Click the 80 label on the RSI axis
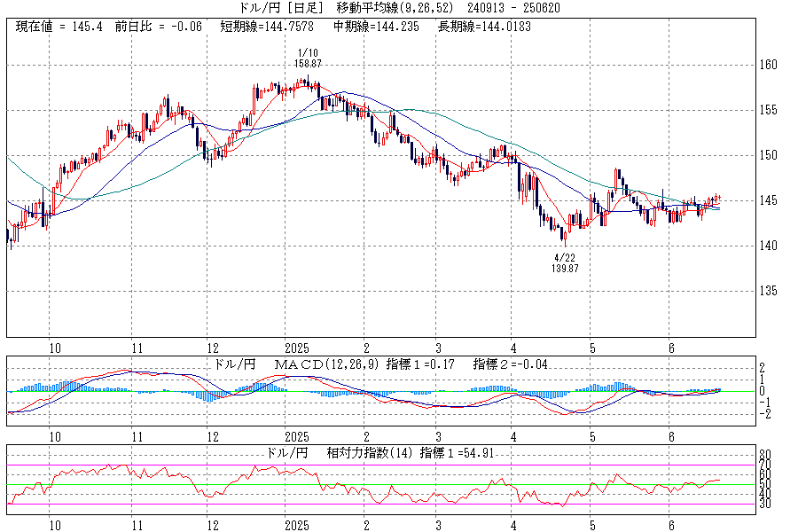Screen dimensions: 798x532 click(764, 455)
